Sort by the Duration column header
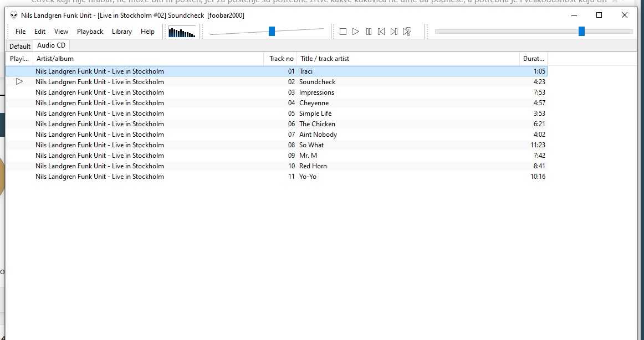The height and width of the screenshot is (340, 644). (534, 59)
